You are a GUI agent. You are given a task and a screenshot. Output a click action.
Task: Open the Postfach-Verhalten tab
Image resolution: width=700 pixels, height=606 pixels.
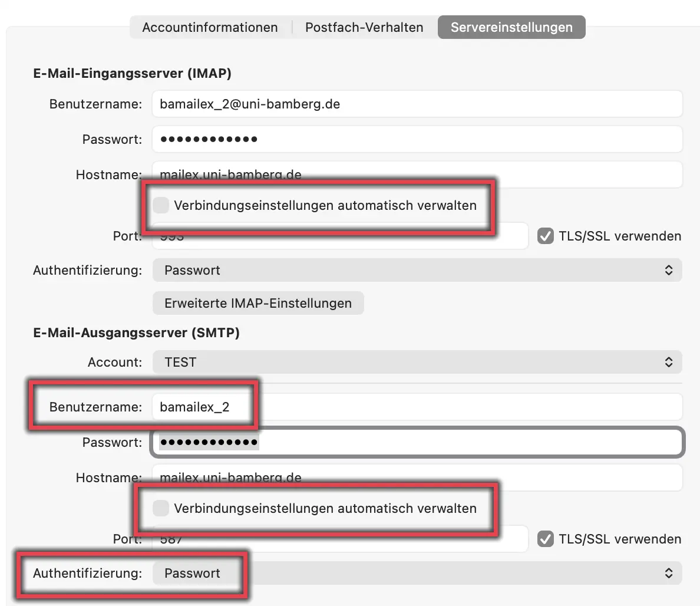point(364,27)
